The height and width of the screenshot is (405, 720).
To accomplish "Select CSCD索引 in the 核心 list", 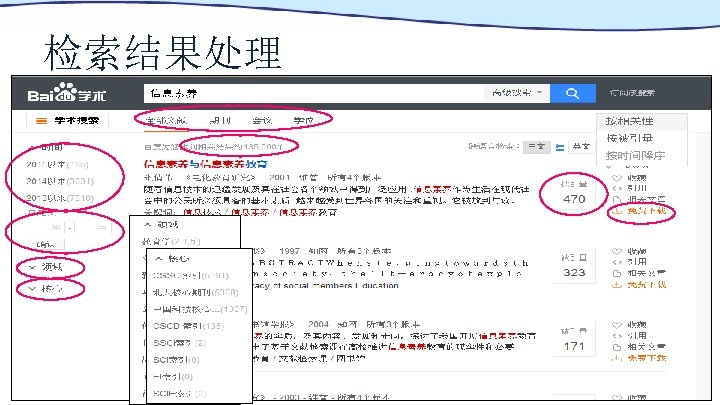I will pyautogui.click(x=188, y=326).
